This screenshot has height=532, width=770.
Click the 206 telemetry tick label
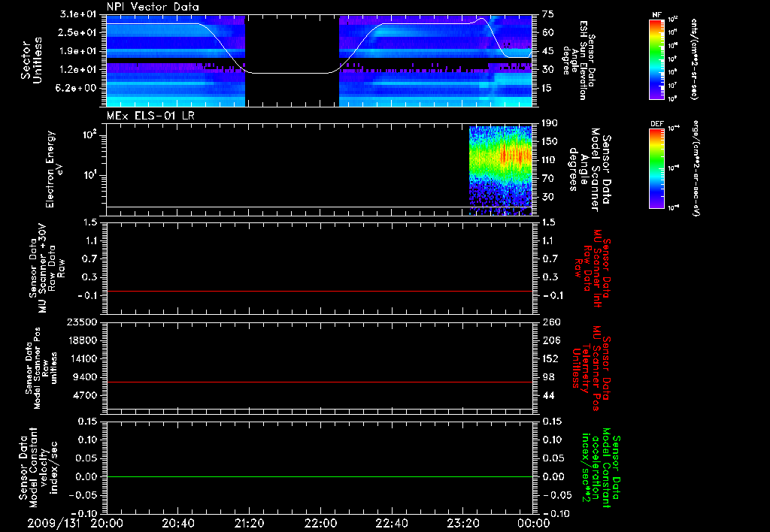(x=550, y=340)
